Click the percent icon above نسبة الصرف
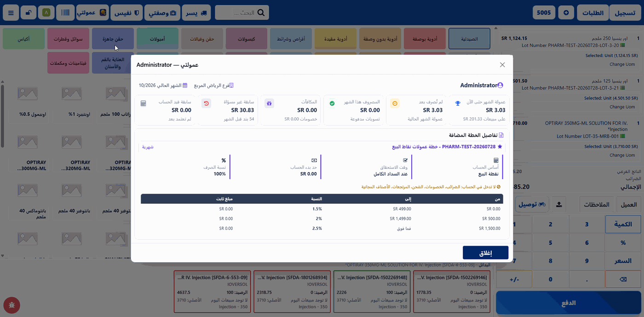Image resolution: width=644 pixels, height=317 pixels. pos(224,160)
